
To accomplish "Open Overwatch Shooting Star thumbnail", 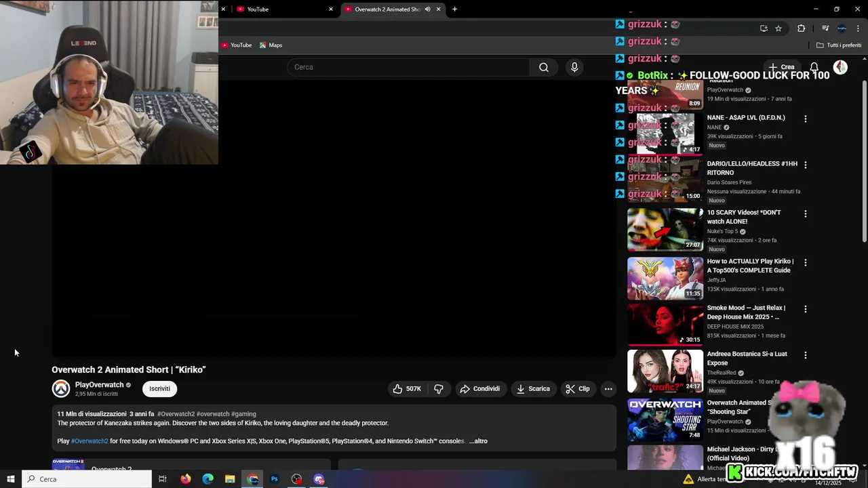I will [665, 420].
